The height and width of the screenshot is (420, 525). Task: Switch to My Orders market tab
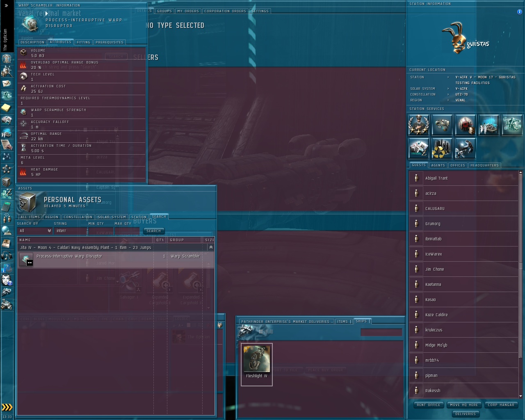point(188,11)
